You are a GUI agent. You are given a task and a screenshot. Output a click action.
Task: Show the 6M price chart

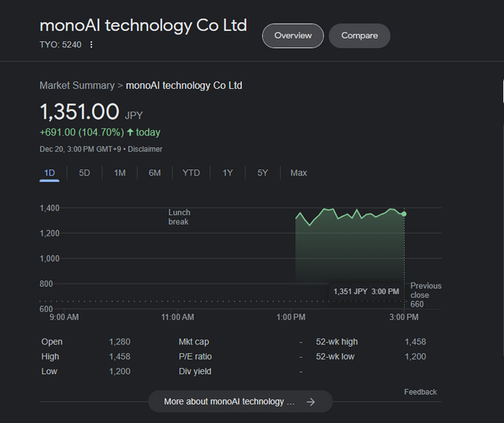(154, 173)
